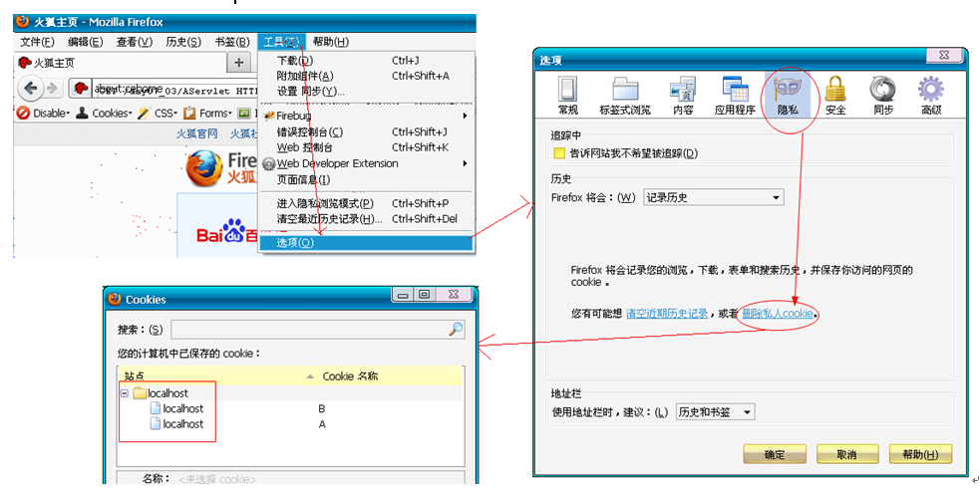980x492 pixels.
Task: Click the 删除私人cookie link
Action: point(778,314)
